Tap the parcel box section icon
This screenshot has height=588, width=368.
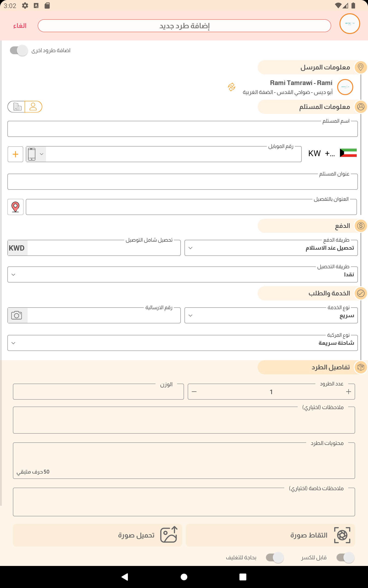(360, 367)
